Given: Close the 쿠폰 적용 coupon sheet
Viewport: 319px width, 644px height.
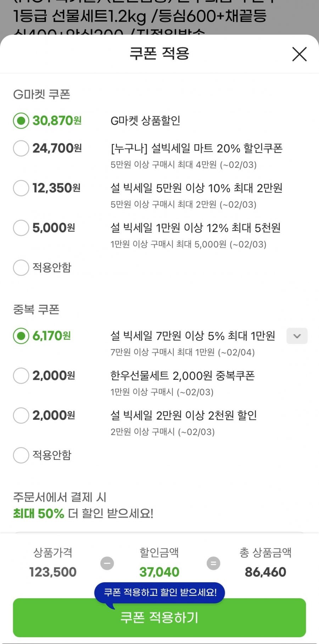Looking at the screenshot, I should pos(299,54).
